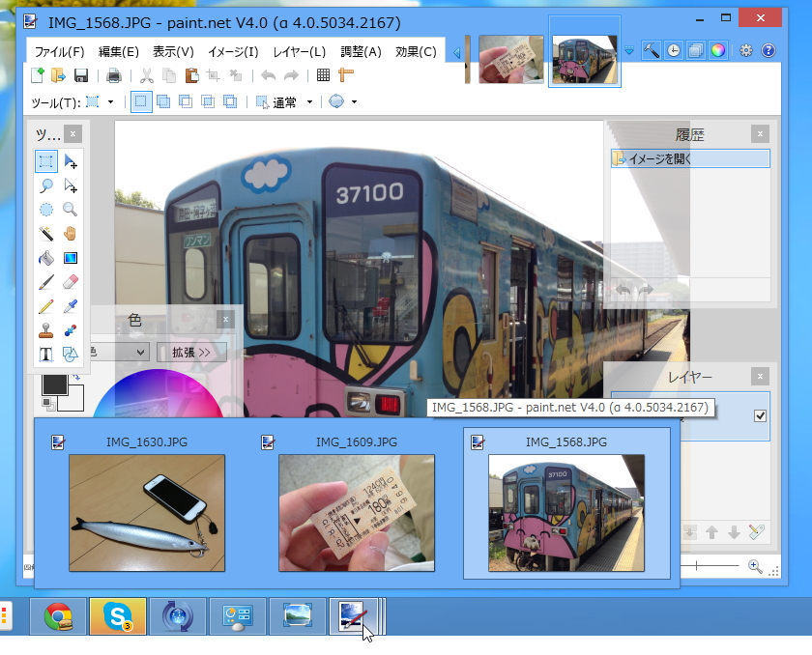Select the Paintbrush tool

click(x=46, y=282)
